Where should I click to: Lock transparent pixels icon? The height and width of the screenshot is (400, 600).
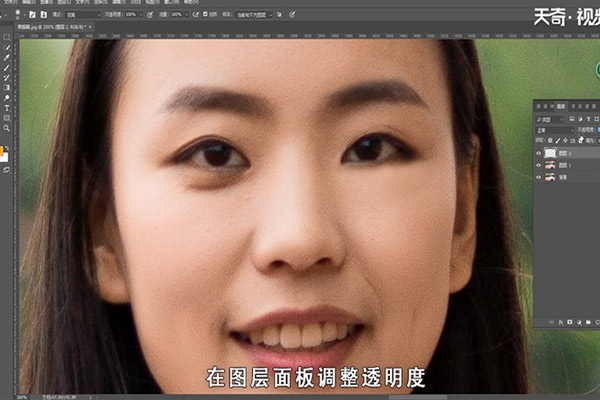coord(550,141)
